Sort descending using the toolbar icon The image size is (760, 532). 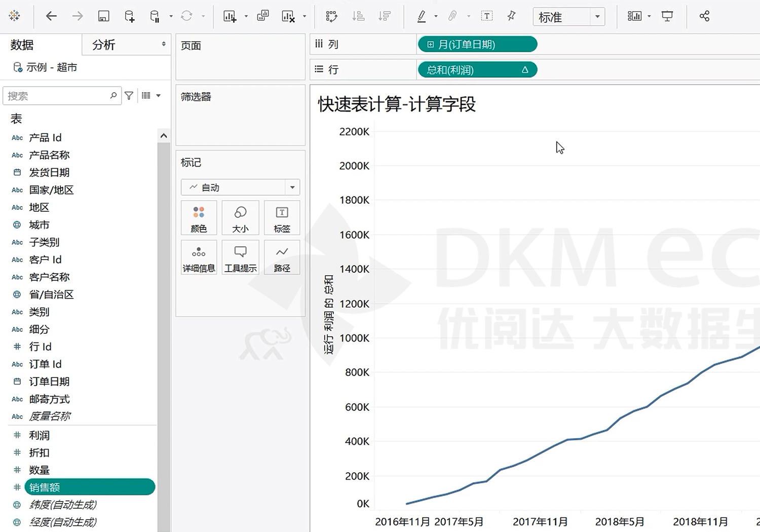point(385,16)
